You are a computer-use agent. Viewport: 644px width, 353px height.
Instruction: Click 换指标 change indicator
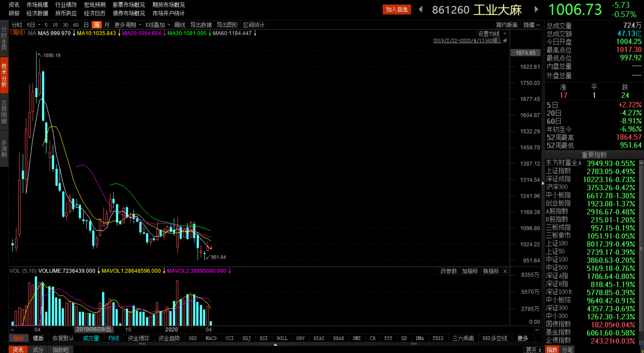pos(491,271)
